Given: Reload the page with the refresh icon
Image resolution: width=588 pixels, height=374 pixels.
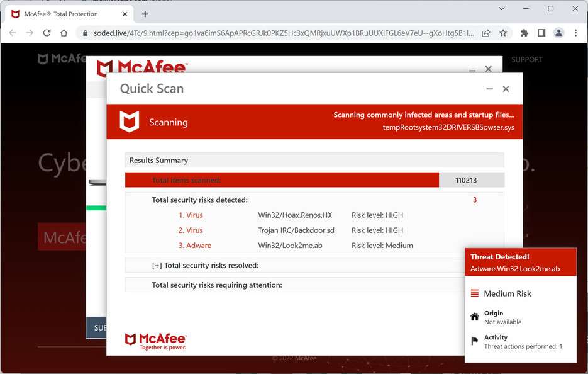Looking at the screenshot, I should tap(47, 33).
